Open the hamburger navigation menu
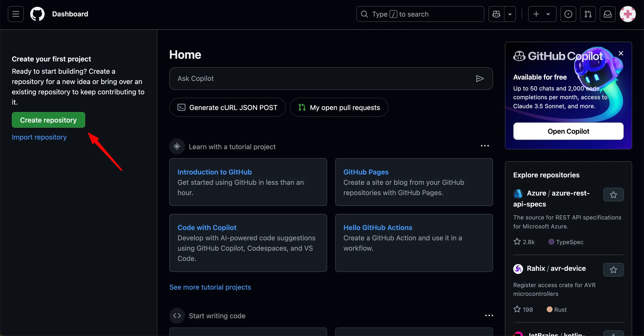The height and width of the screenshot is (336, 644). pyautogui.click(x=16, y=14)
